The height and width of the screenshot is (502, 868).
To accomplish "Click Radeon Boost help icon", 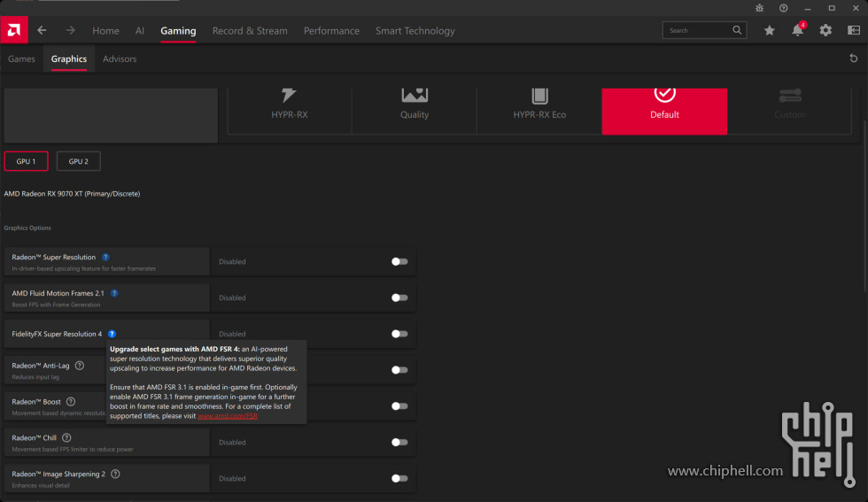I will (71, 401).
